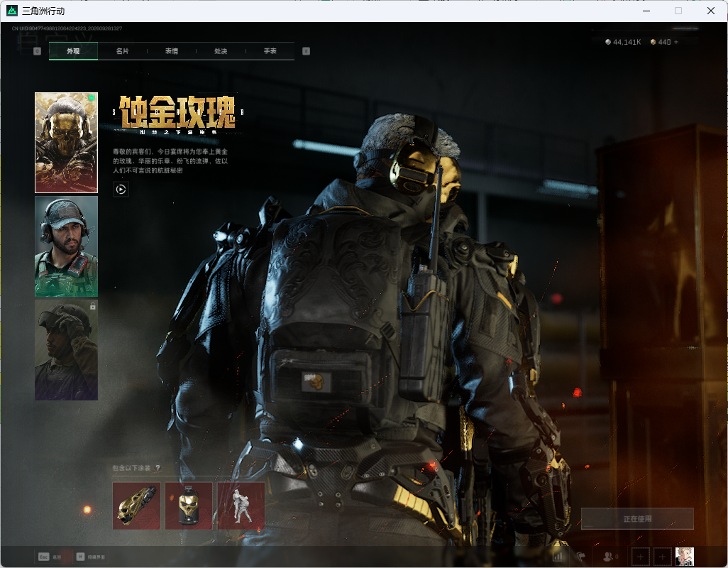Open the white figure statue item
The image size is (728, 568).
[241, 506]
